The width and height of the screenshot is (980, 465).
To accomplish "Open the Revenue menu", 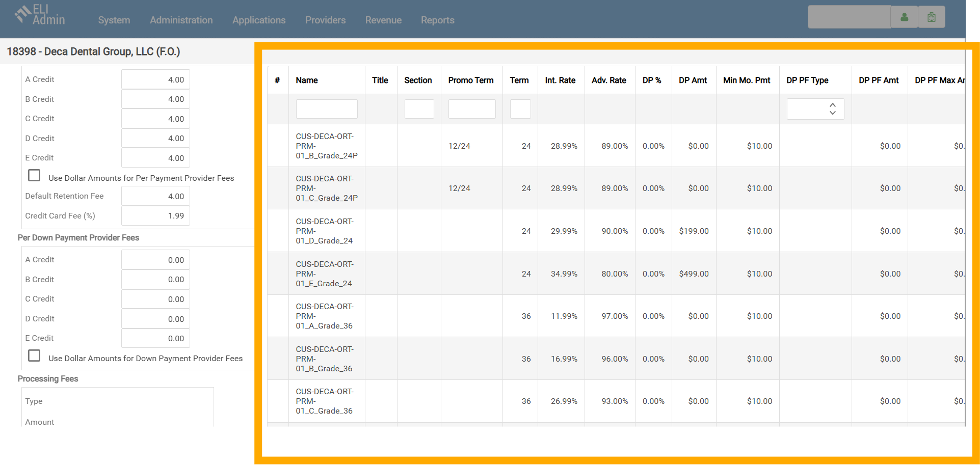I will tap(383, 20).
